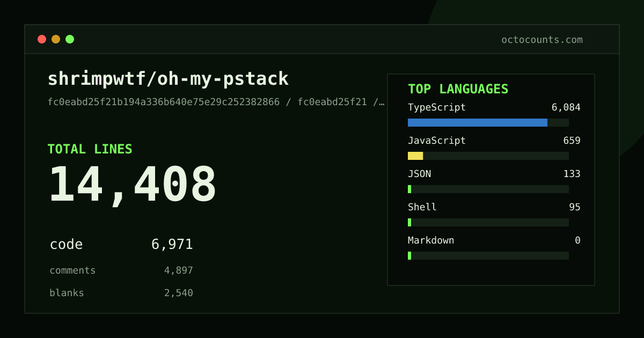Click the 14,408 total lines number
The image size is (644, 338).
click(133, 185)
